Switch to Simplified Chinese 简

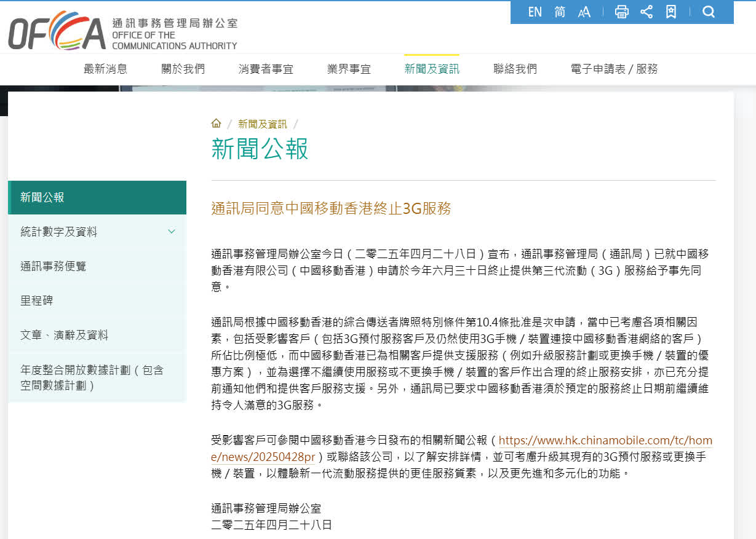tap(560, 12)
